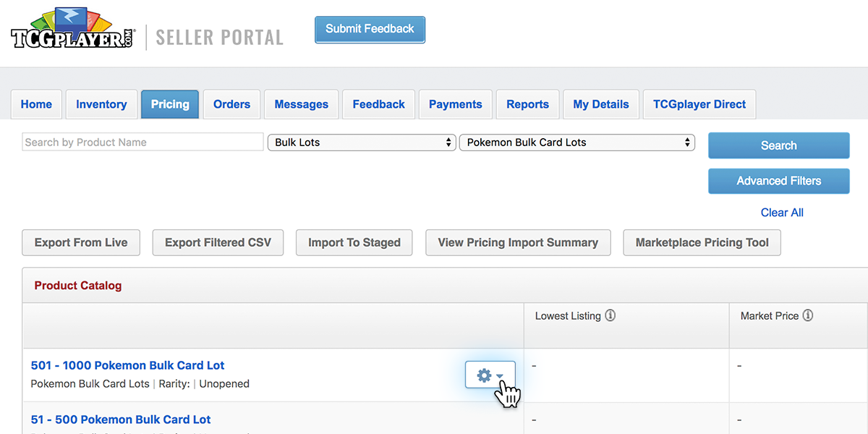
Task: Click Lowest Listing info icon
Action: pyautogui.click(x=610, y=316)
